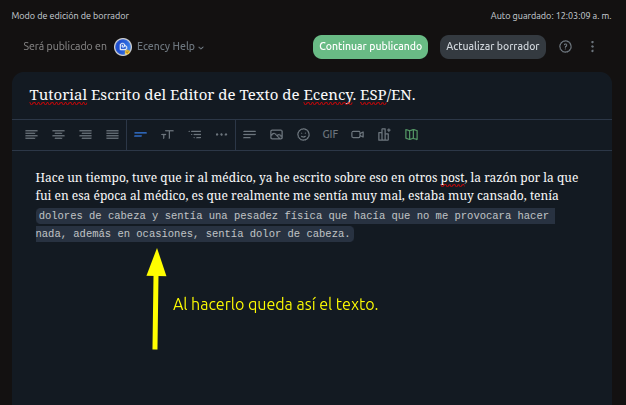Viewport: 626px width, 405px height.
Task: Open the vertical three-dot menu
Action: click(592, 47)
